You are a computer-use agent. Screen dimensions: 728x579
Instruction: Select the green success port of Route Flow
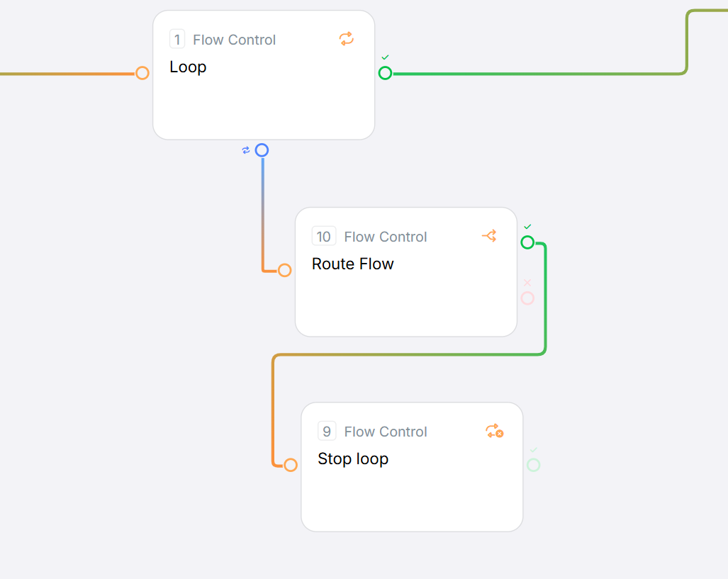(527, 242)
